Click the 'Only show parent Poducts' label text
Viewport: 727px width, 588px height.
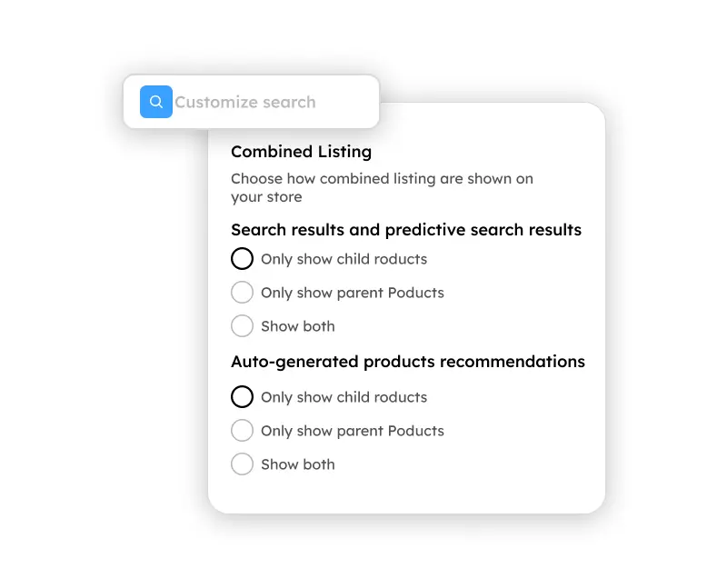(x=352, y=292)
